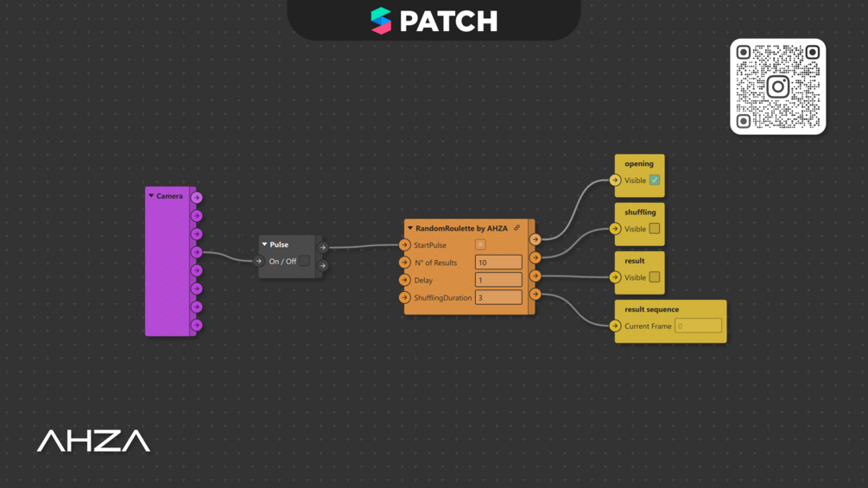The image size is (868, 488).
Task: Click RandomRoulette output port wired to result sequence
Action: click(x=535, y=294)
